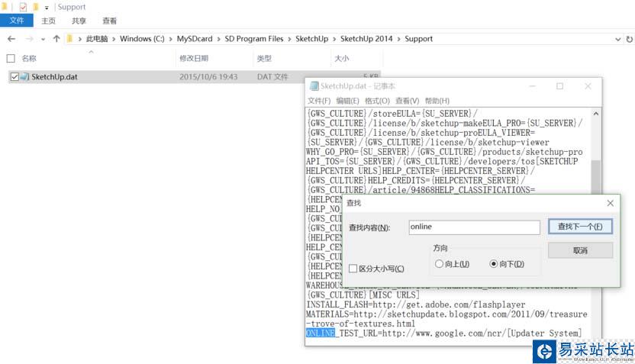This screenshot has width=635, height=364.
Task: Click the DAT 文件 type cell
Action: (x=272, y=77)
